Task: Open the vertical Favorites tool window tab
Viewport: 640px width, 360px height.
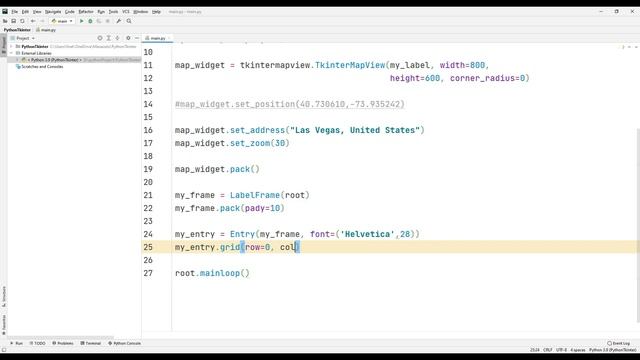Action: (4, 325)
